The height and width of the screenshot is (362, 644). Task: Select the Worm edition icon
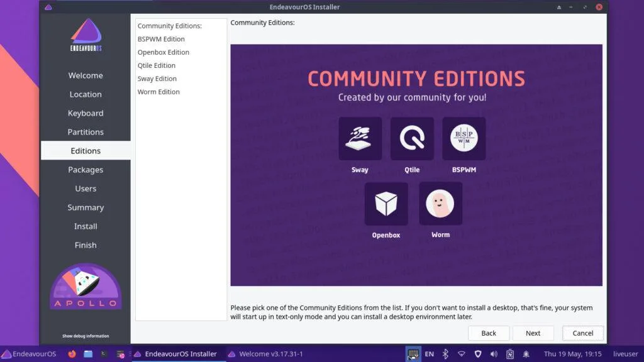coord(440,202)
